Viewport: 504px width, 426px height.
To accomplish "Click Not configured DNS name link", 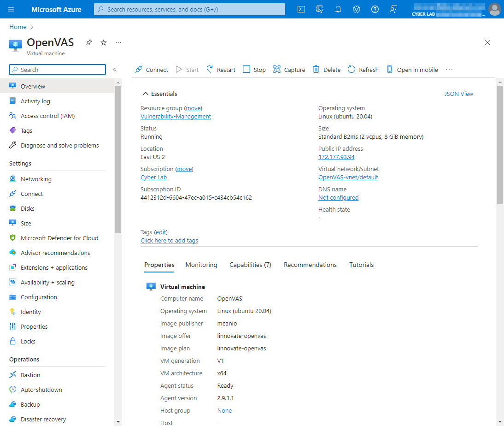I will (x=339, y=198).
